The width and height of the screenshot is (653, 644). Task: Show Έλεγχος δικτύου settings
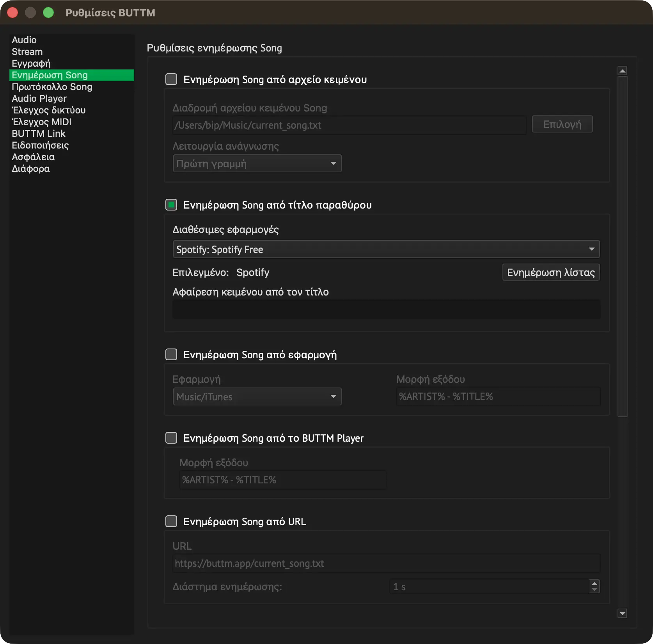click(x=72, y=110)
